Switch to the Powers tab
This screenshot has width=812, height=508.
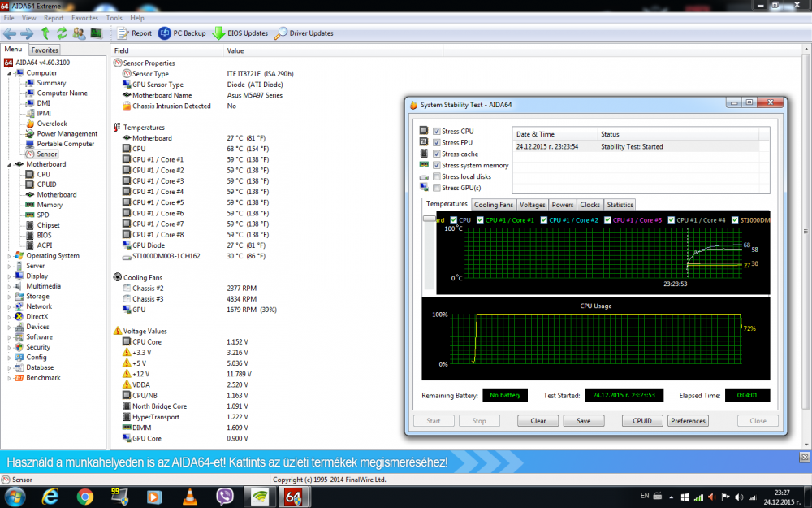[x=563, y=205]
